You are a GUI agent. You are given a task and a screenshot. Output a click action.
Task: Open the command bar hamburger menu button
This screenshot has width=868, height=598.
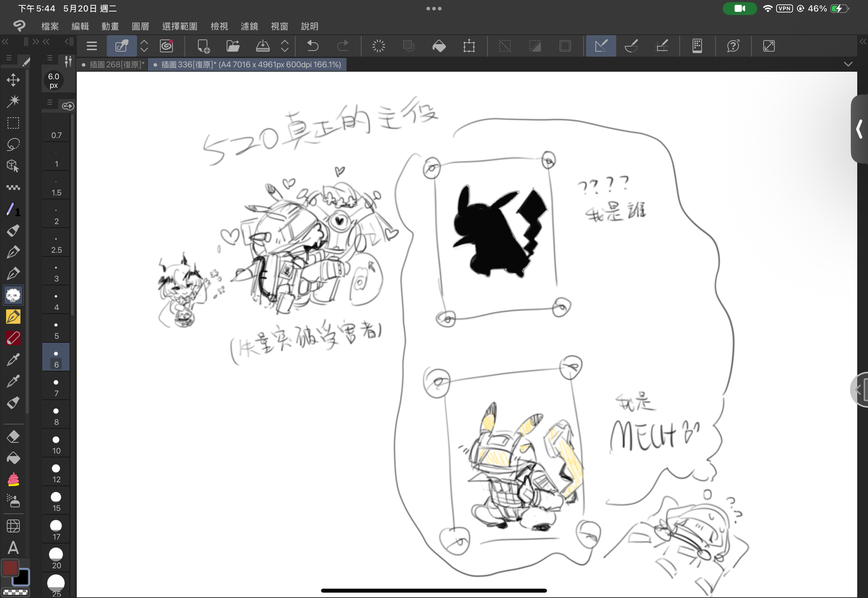pos(91,46)
